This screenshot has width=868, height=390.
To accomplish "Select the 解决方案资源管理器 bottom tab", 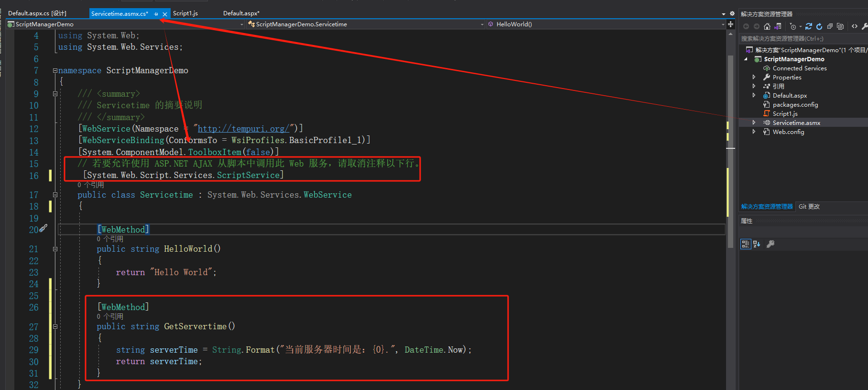I will click(x=767, y=207).
